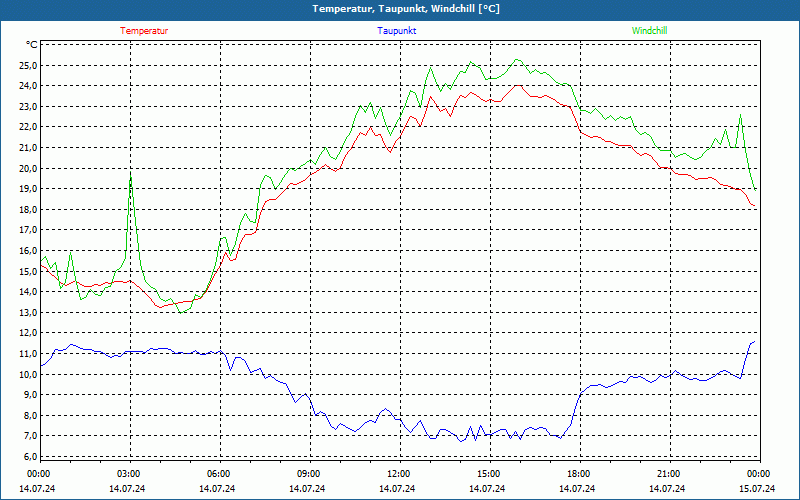This screenshot has width=800, height=500.
Task: Click the 7,0 y-axis value
Action: tap(30, 436)
